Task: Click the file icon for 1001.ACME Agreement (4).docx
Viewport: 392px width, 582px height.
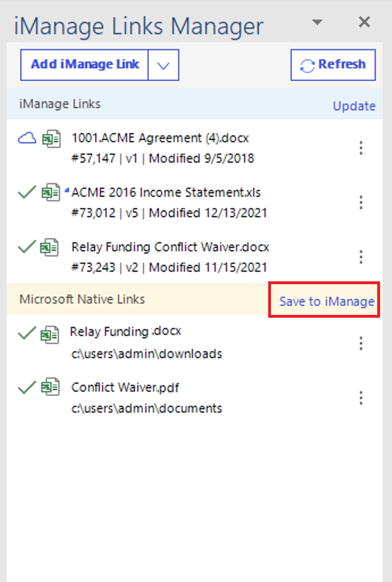Action: click(x=51, y=138)
